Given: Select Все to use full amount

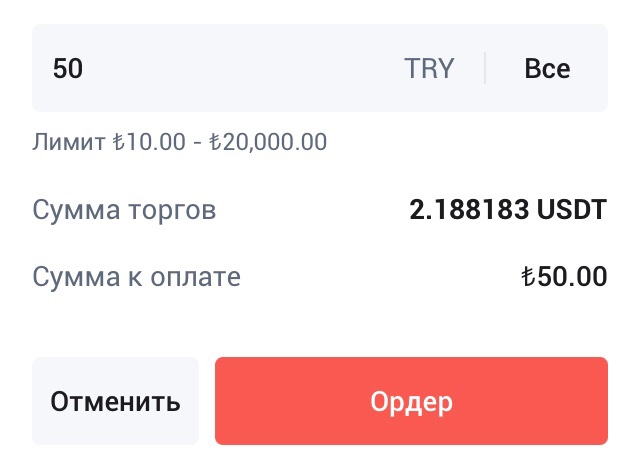Looking at the screenshot, I should point(547,68).
